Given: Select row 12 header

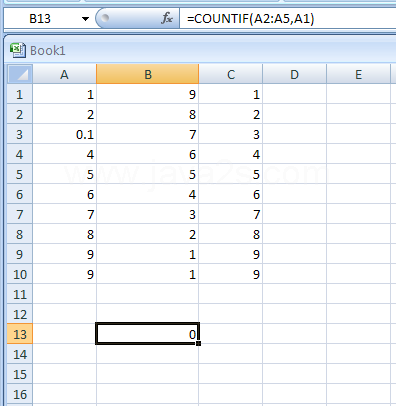Looking at the screenshot, I should (x=20, y=314).
